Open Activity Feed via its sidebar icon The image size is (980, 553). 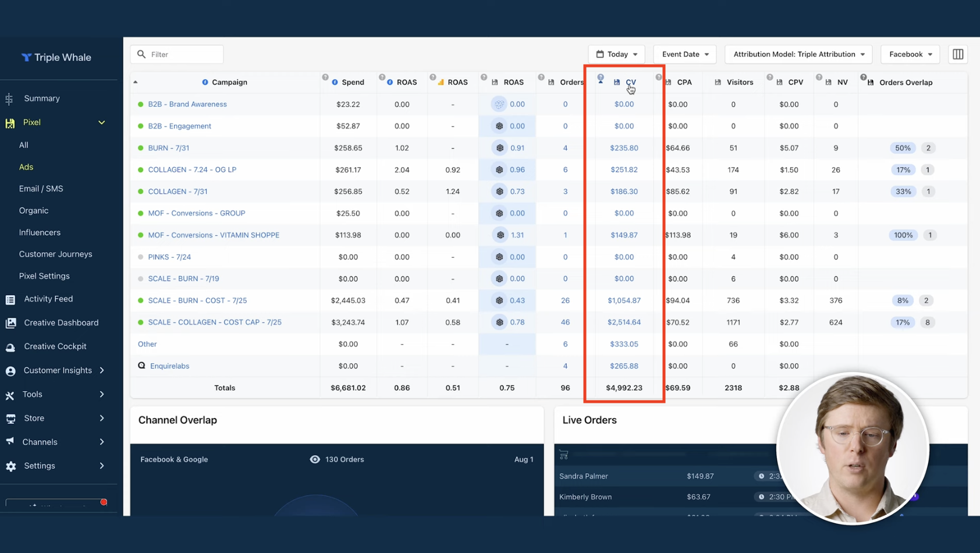tap(10, 299)
